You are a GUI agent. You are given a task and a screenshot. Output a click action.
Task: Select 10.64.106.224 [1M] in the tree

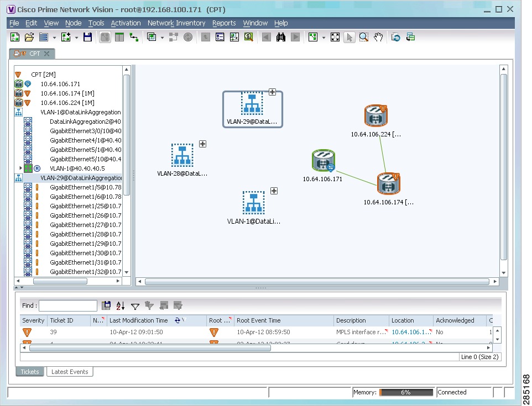[67, 103]
